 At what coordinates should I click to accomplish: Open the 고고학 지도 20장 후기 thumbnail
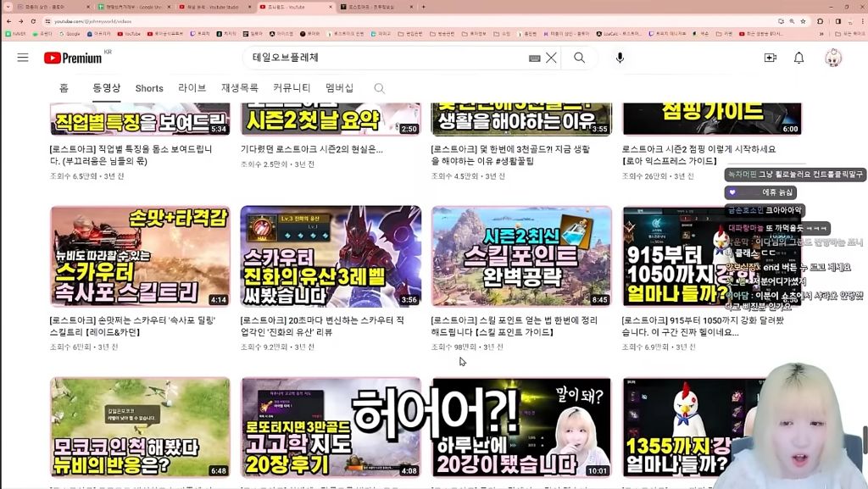pos(331,427)
